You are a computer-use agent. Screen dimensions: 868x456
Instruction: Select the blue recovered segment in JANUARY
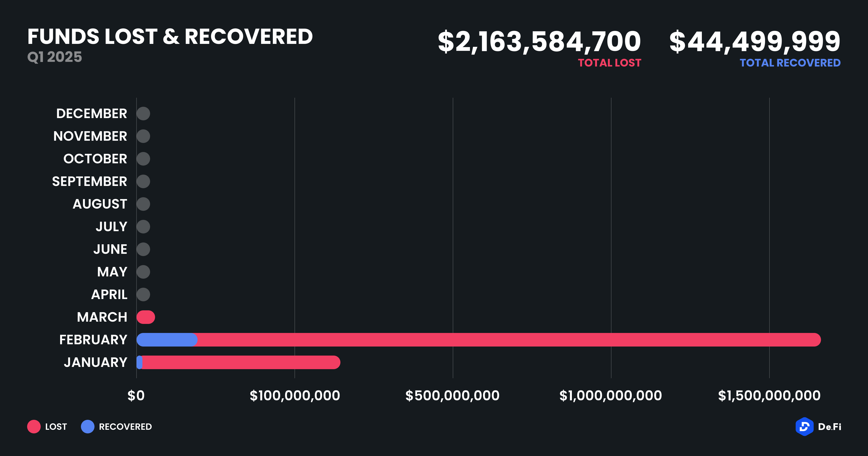(x=139, y=362)
